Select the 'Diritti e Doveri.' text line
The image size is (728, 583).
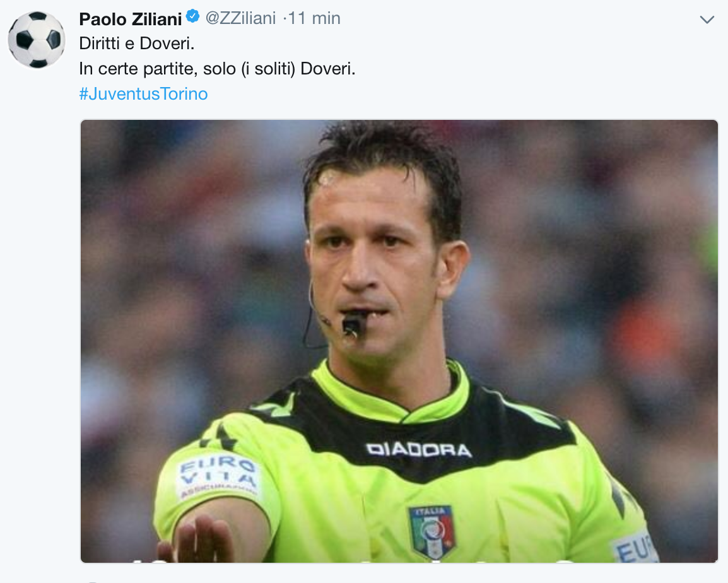(x=137, y=43)
